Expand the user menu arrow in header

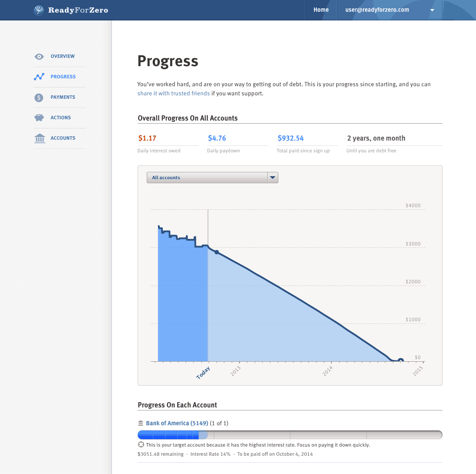[432, 10]
